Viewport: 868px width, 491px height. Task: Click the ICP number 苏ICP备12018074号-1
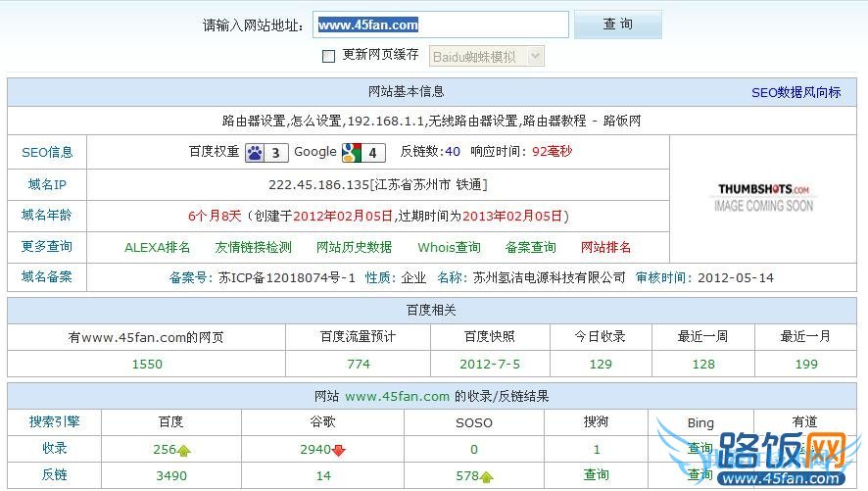click(287, 278)
